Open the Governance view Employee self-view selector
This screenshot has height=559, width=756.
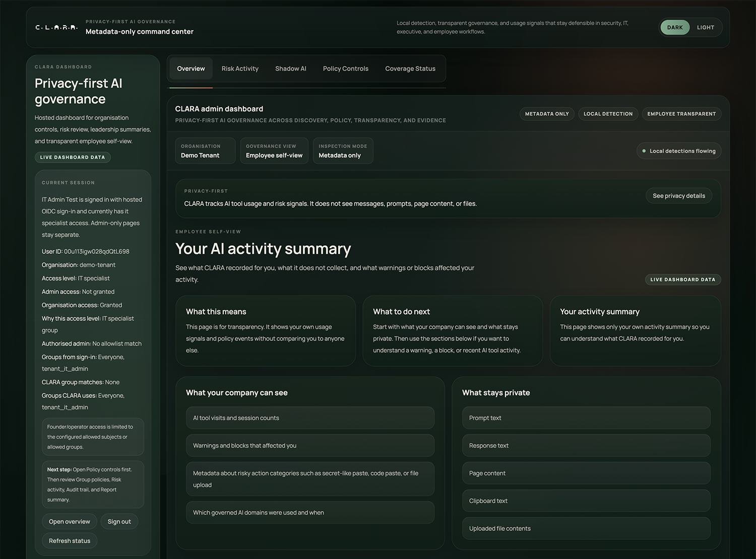(274, 151)
